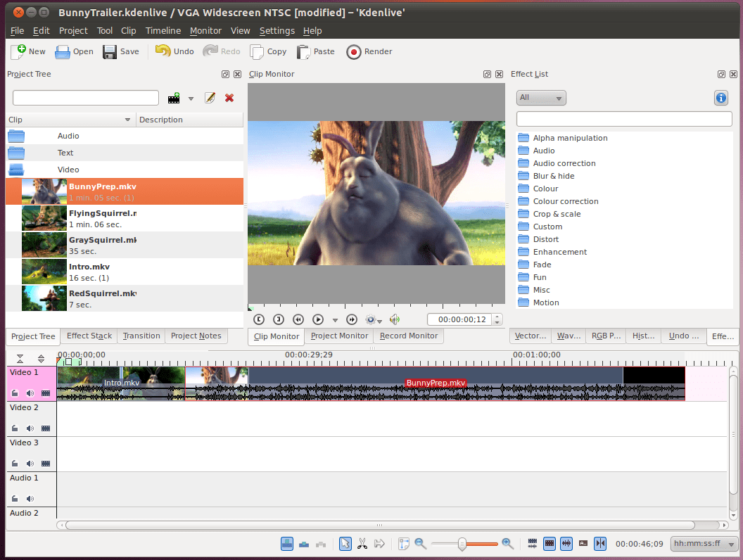Image resolution: width=743 pixels, height=560 pixels.
Task: Select the BunnyPrep.mkv clip in timeline
Action: click(x=435, y=383)
